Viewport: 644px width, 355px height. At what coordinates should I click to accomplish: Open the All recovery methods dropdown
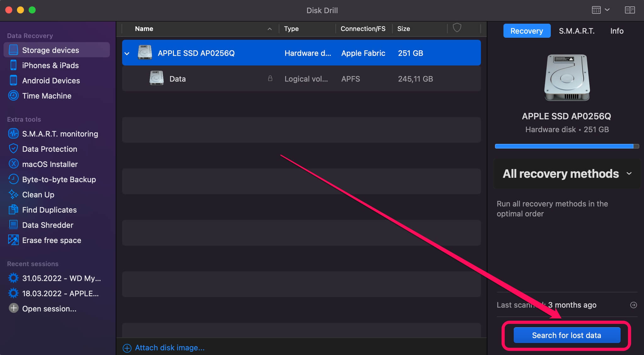567,174
